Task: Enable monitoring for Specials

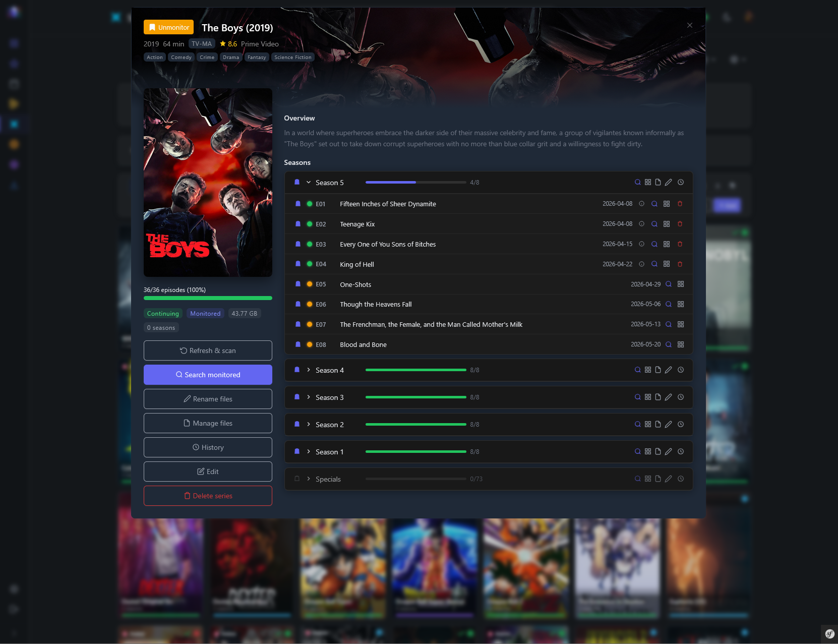Action: click(297, 479)
